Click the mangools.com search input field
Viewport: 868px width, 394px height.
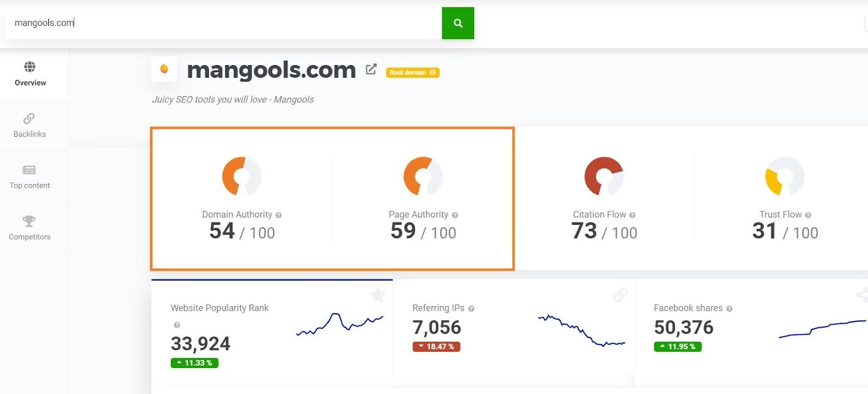pyautogui.click(x=224, y=23)
